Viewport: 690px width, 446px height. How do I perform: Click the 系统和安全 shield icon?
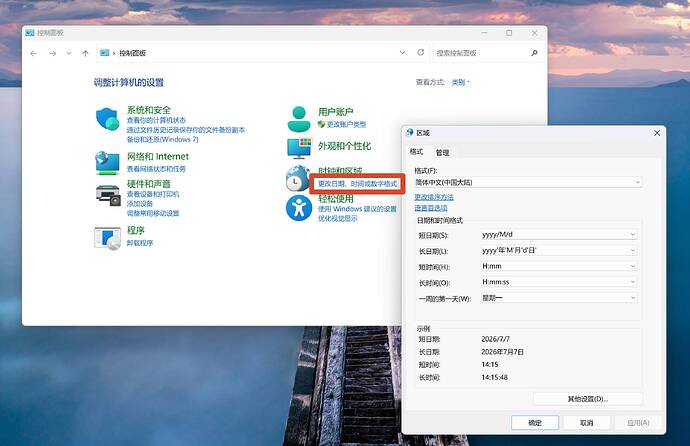point(107,118)
